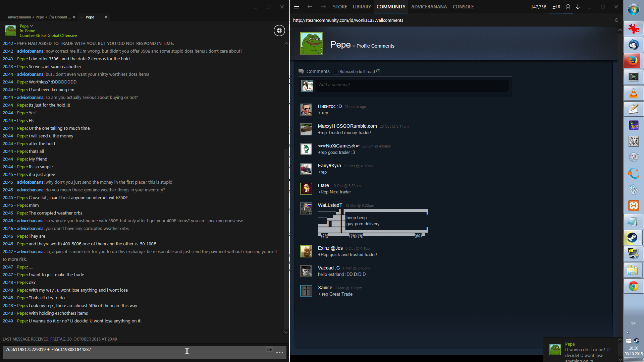Click the three-dots chat options button
The height and width of the screenshot is (362, 644).
coord(279,353)
